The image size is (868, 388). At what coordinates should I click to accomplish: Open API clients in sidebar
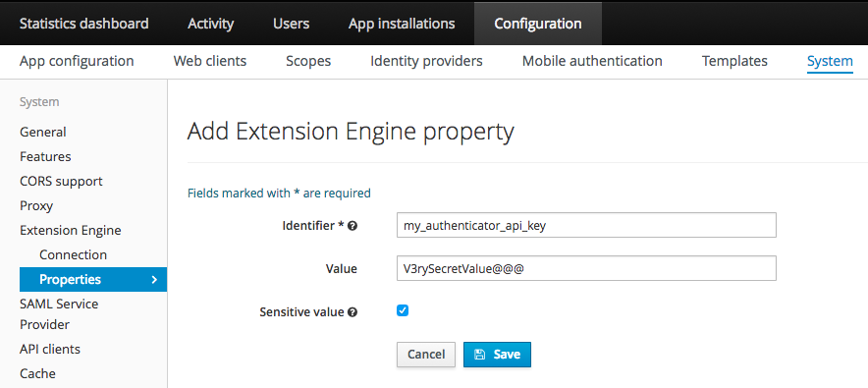50,350
